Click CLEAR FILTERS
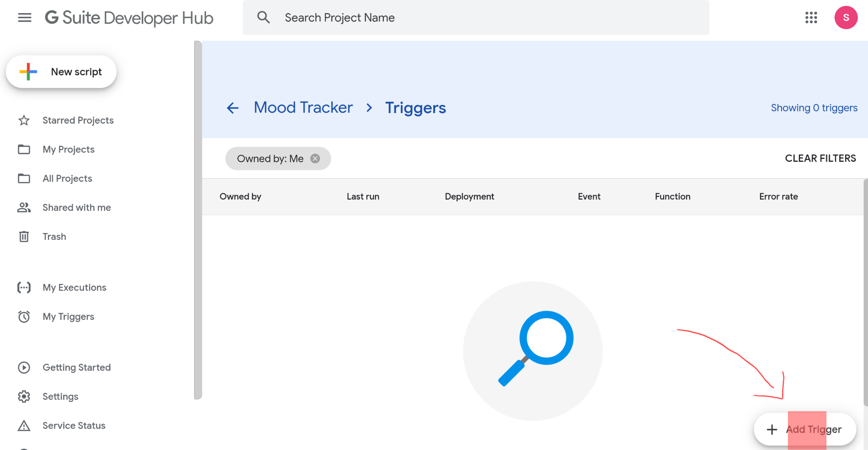This screenshot has width=868, height=450. (x=820, y=158)
